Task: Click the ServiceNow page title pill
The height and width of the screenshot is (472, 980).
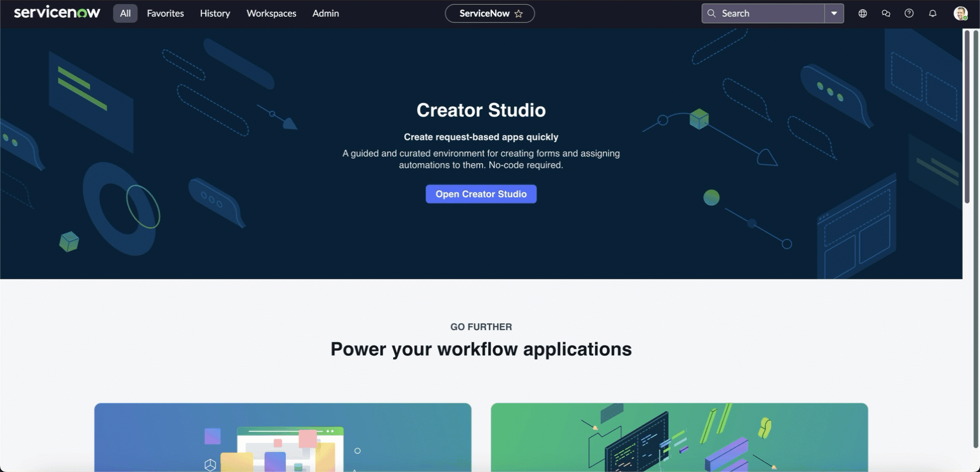Action: (x=489, y=13)
